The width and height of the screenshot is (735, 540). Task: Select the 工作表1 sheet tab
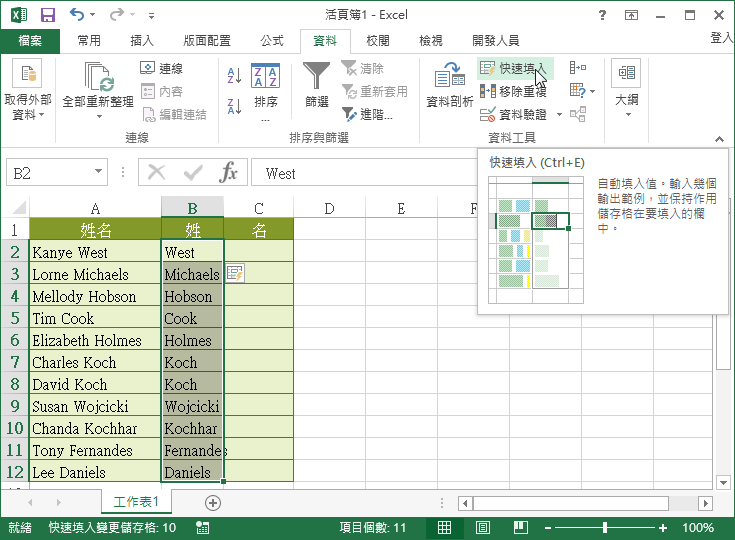pyautogui.click(x=136, y=502)
